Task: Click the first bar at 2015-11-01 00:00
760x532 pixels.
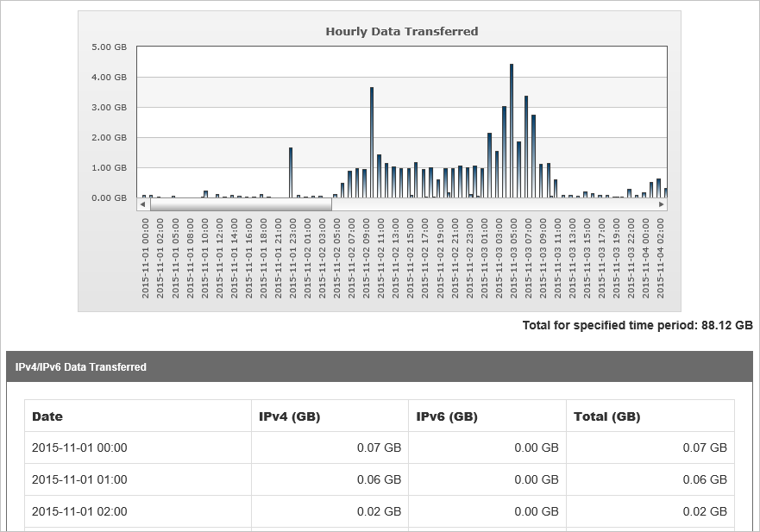Action: 145,196
